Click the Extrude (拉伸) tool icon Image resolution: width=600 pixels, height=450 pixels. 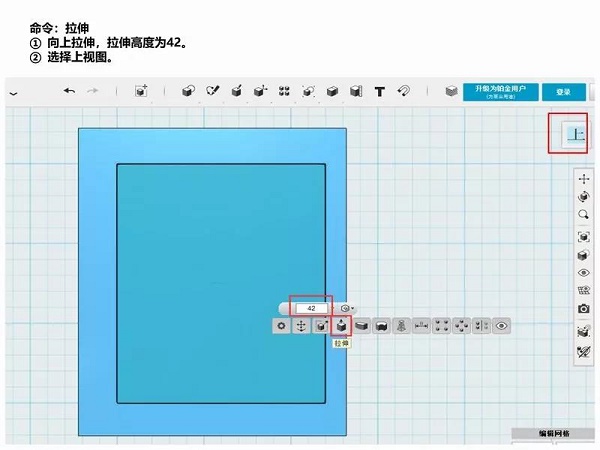coord(341,326)
